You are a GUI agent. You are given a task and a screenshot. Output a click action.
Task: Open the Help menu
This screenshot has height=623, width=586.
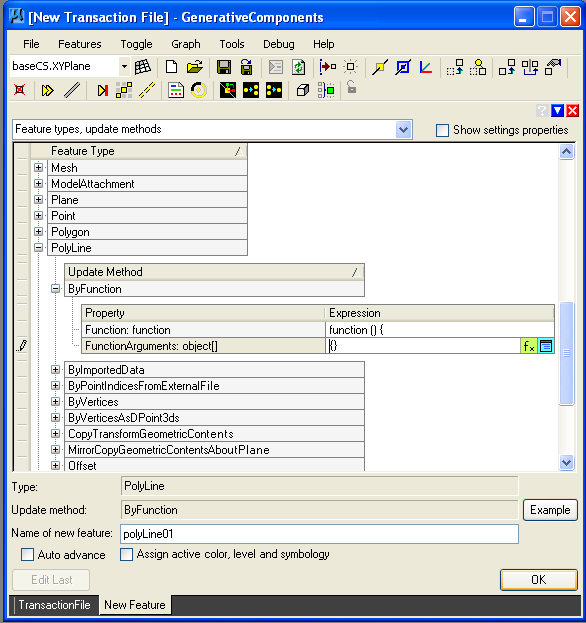click(x=323, y=44)
